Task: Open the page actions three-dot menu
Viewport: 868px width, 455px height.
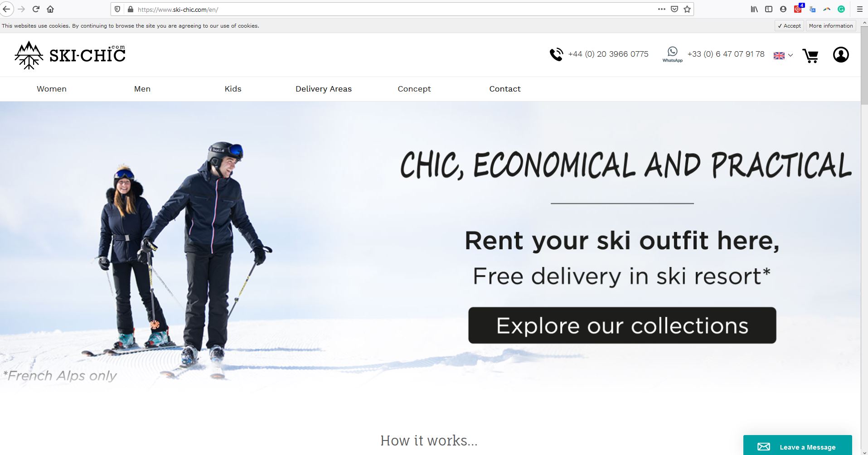Action: pyautogui.click(x=662, y=9)
